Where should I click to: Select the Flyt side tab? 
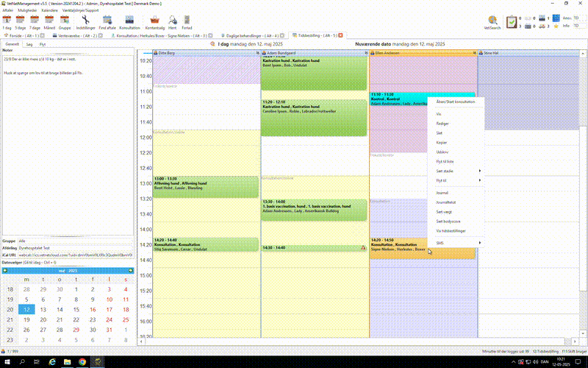[43, 44]
